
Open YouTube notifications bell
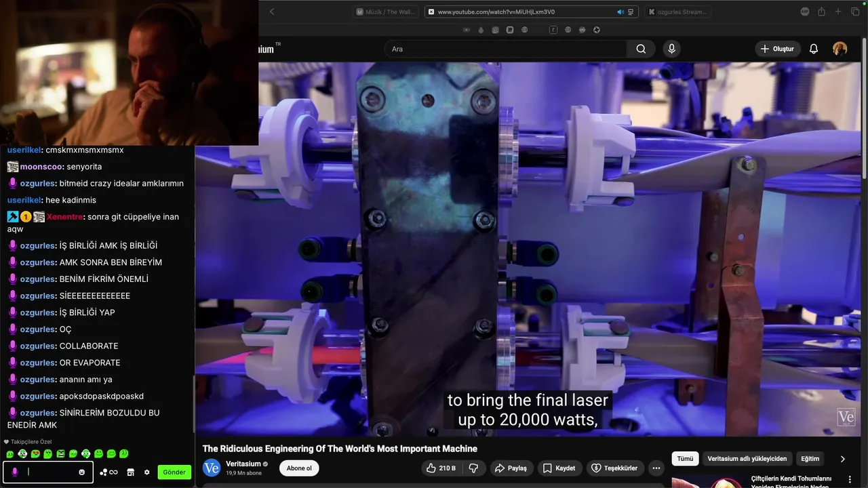point(814,49)
